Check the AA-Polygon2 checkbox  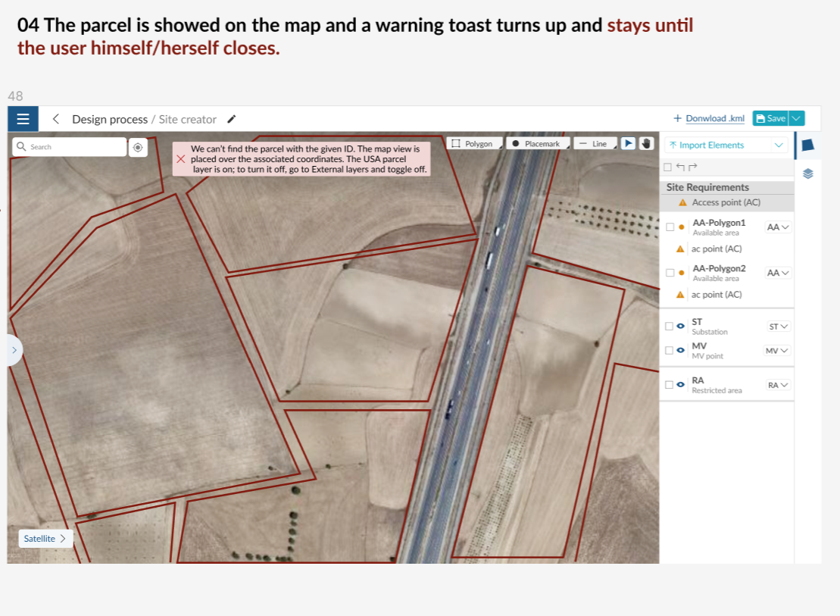point(670,273)
